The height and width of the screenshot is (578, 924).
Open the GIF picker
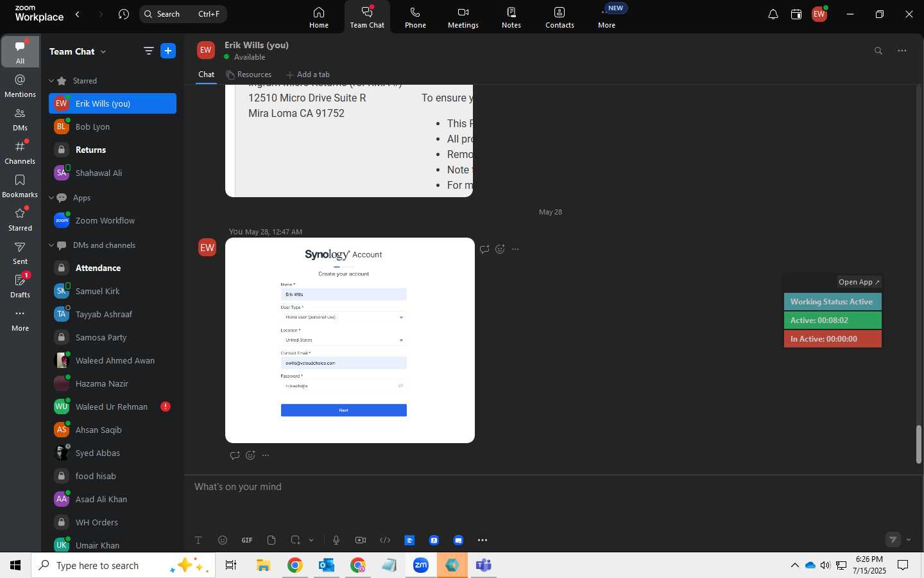(x=247, y=540)
